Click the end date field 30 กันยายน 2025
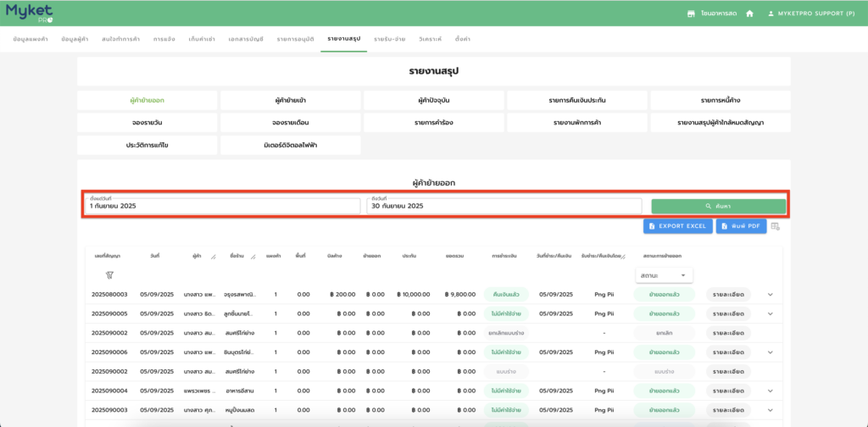Viewport: 868px width, 427px height. coord(504,205)
